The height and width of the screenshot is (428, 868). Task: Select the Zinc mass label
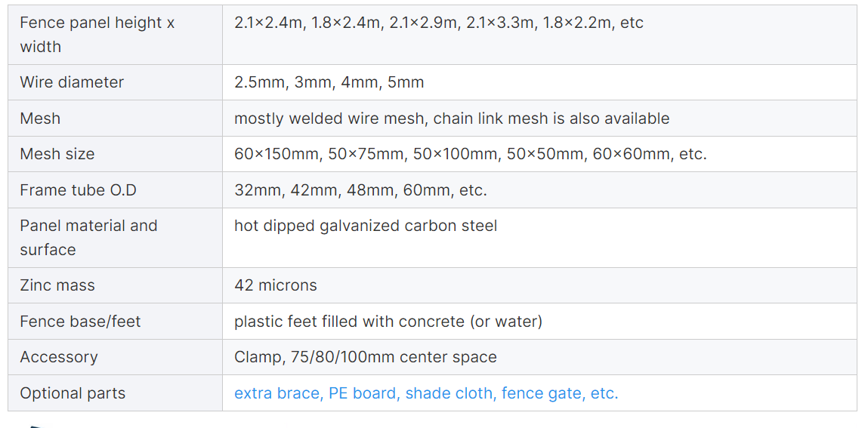pos(57,285)
